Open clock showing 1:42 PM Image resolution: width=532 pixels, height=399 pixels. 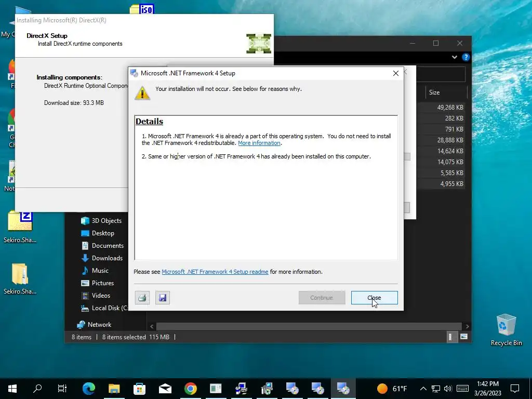tap(487, 389)
